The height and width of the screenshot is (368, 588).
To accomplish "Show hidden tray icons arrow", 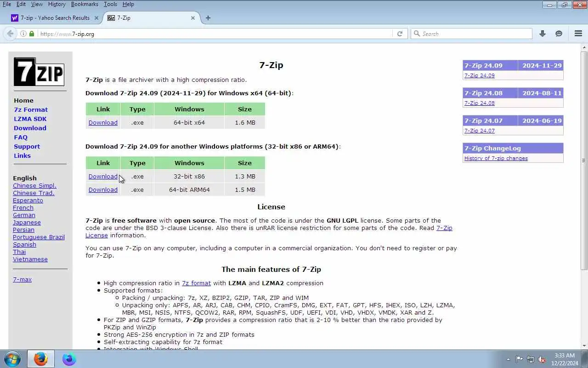I will click(508, 359).
